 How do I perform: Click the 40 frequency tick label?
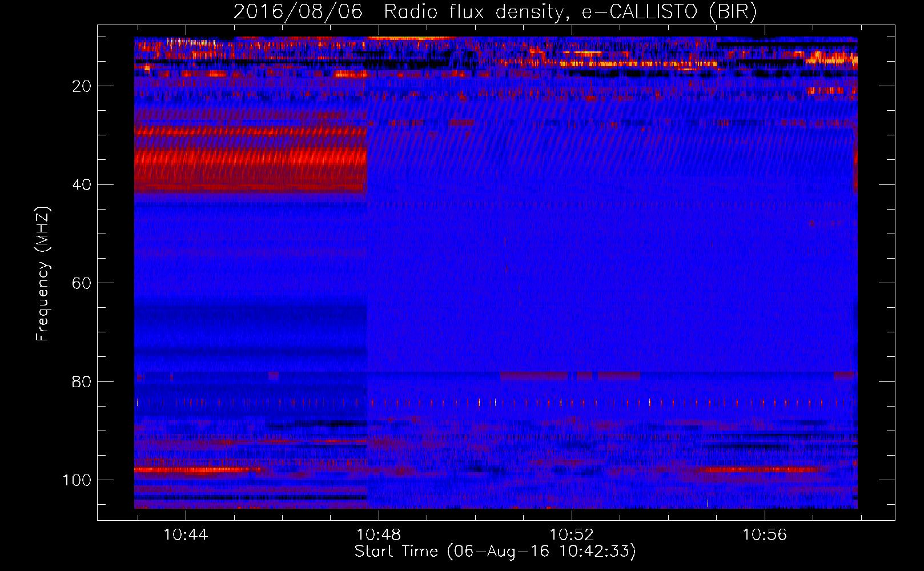[82, 185]
